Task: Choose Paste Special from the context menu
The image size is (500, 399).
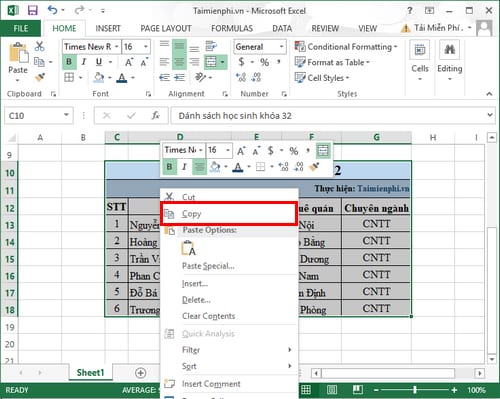Action: point(229,266)
